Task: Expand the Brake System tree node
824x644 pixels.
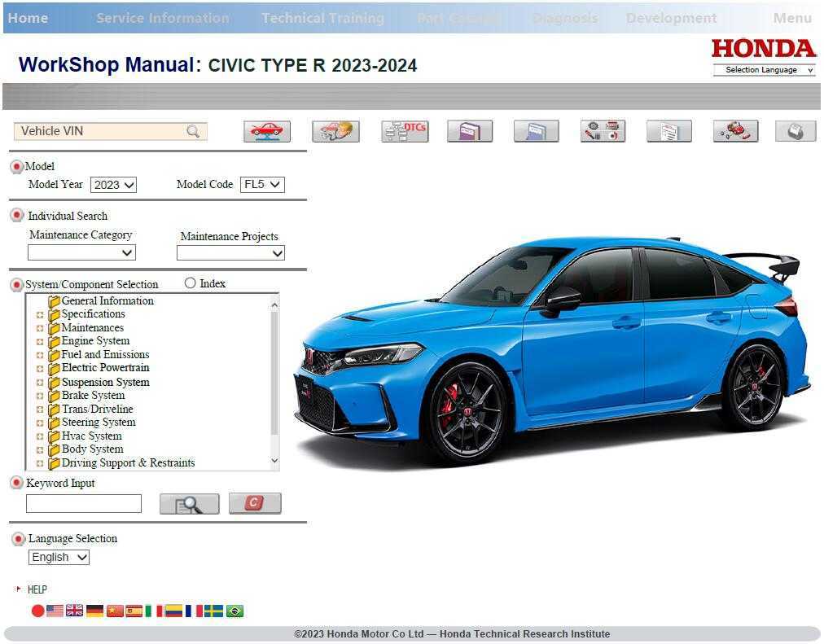Action: [x=39, y=396]
